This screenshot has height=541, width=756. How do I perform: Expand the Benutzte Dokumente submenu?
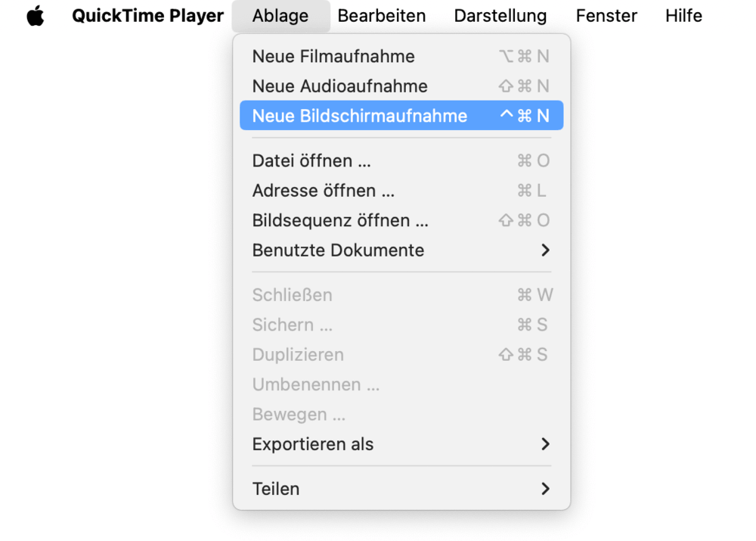coord(338,250)
